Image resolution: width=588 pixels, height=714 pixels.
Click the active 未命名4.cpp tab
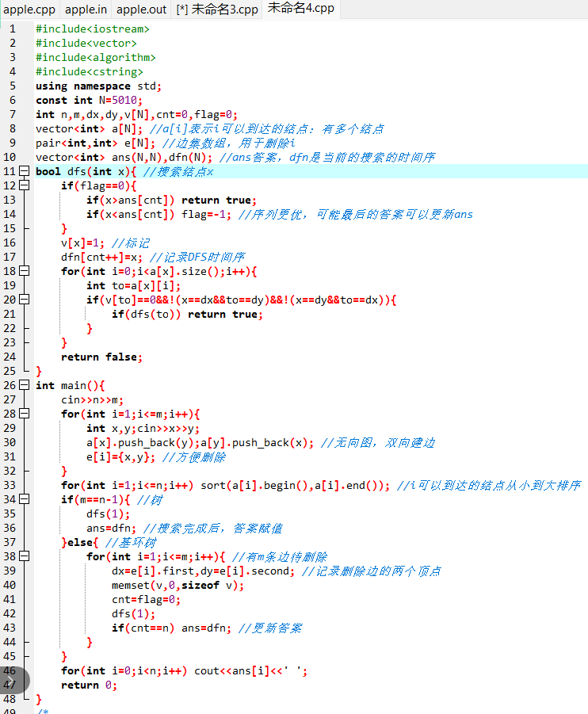click(x=301, y=9)
